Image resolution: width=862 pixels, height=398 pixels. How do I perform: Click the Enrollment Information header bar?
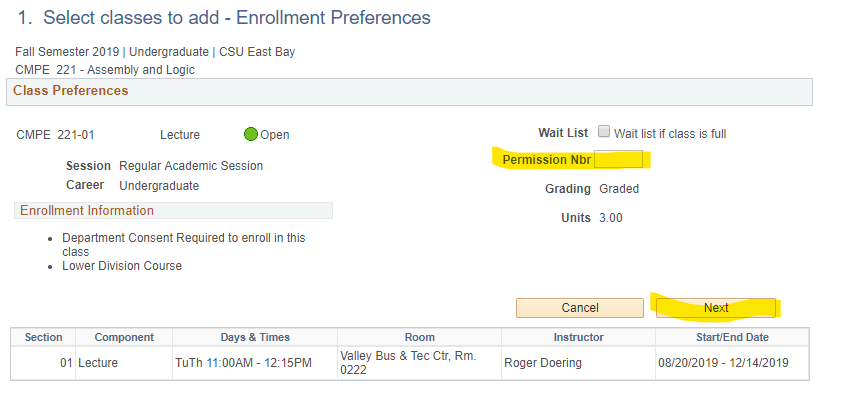tap(173, 211)
